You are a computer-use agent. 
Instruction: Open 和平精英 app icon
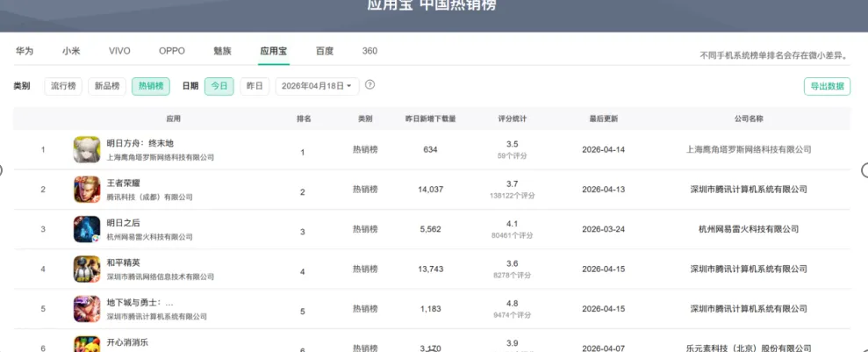point(87,269)
